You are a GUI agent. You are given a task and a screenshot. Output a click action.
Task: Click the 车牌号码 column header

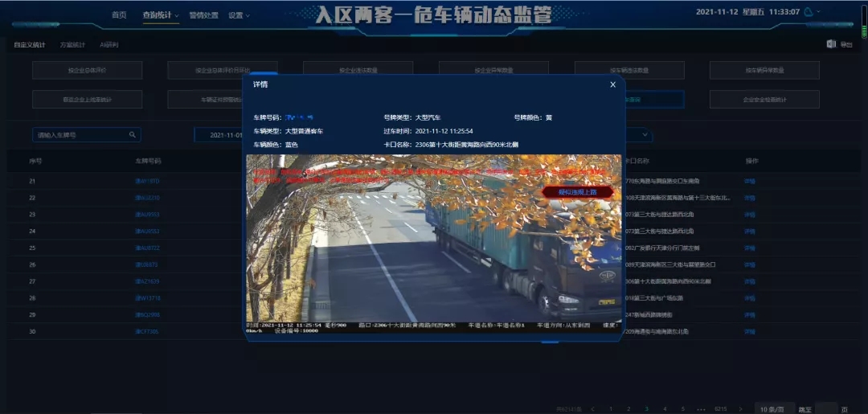148,161
